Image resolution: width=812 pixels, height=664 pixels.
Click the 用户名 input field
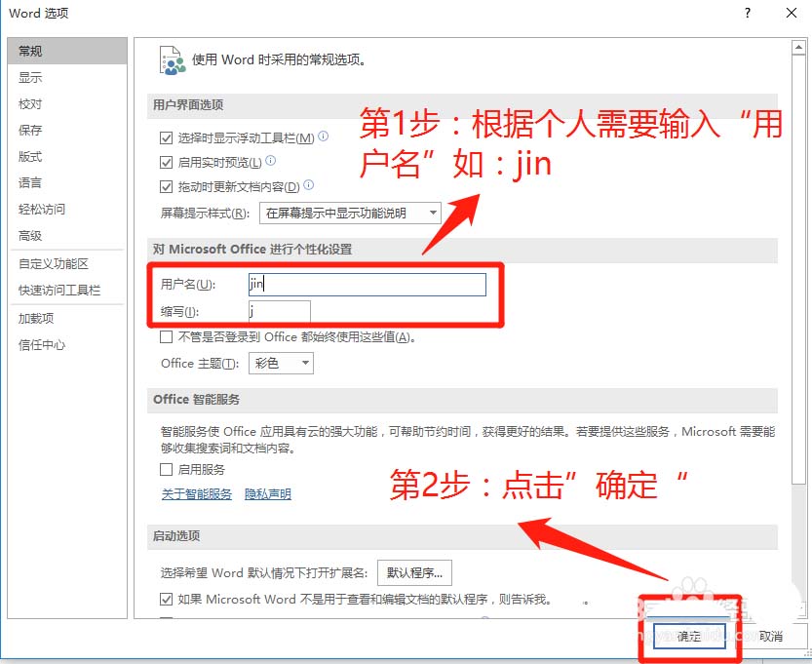pos(367,285)
